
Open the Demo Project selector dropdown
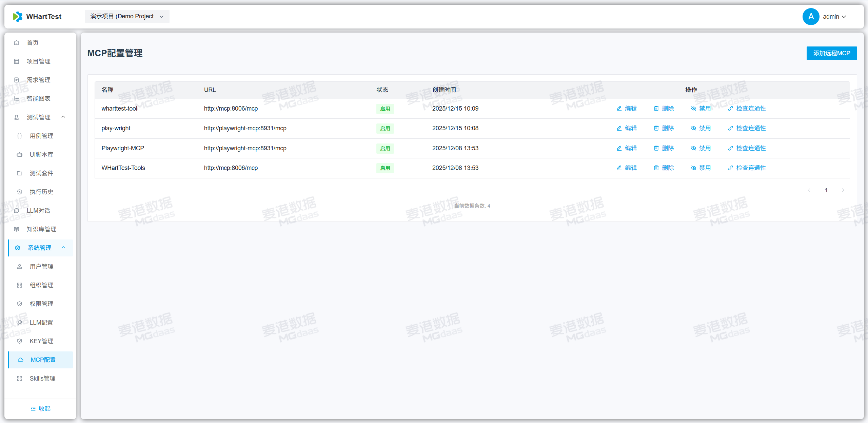[127, 16]
